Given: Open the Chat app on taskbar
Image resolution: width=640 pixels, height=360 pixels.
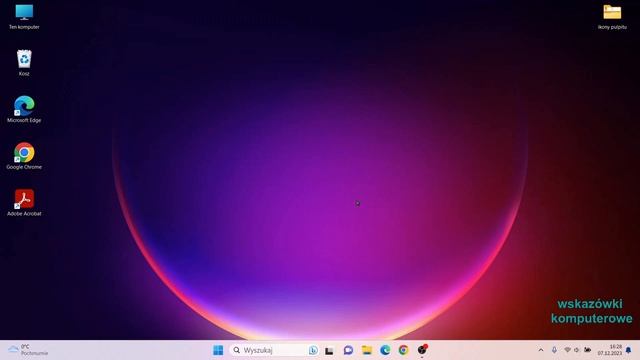Looking at the screenshot, I should [x=348, y=350].
